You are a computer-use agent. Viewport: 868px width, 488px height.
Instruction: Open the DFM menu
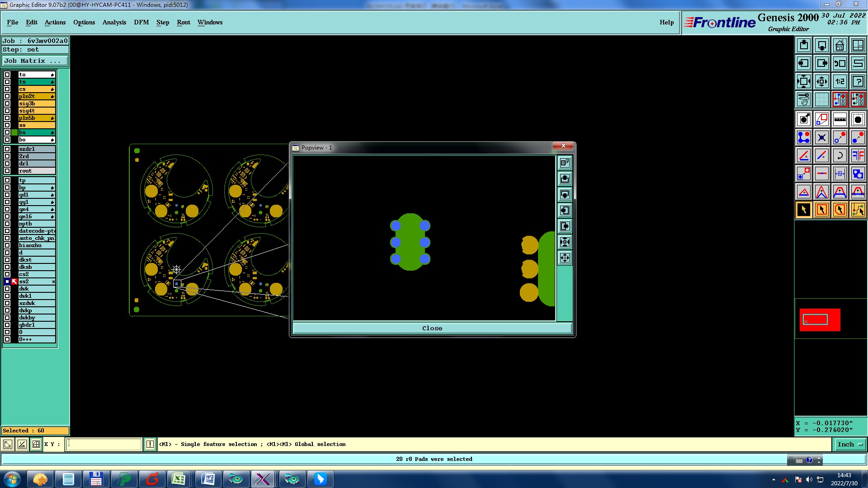pos(141,22)
